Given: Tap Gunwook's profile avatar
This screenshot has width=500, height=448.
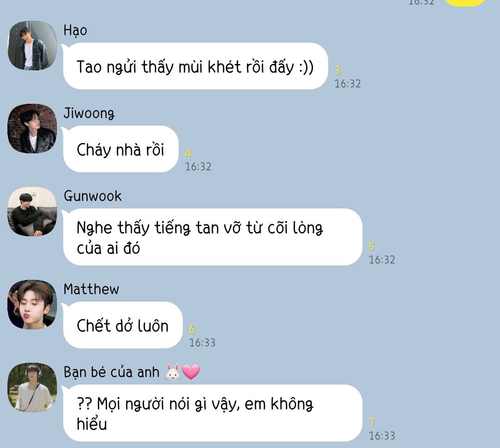Looking at the screenshot, I should [32, 212].
